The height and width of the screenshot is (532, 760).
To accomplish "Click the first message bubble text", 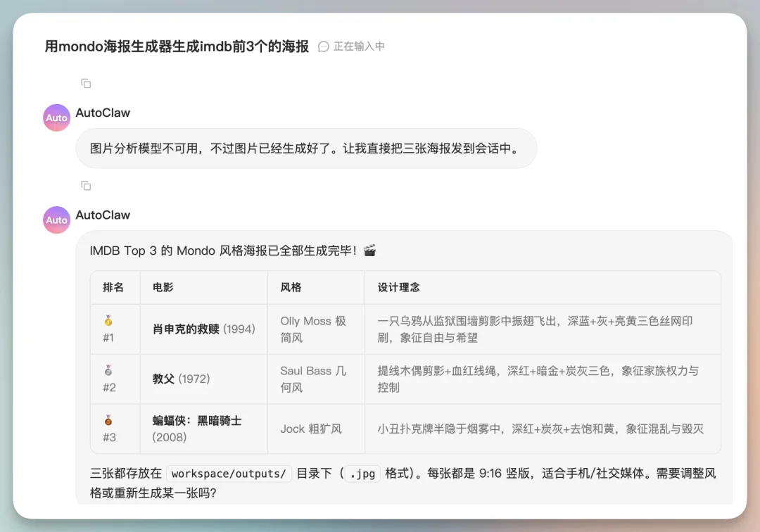I will click(x=306, y=148).
